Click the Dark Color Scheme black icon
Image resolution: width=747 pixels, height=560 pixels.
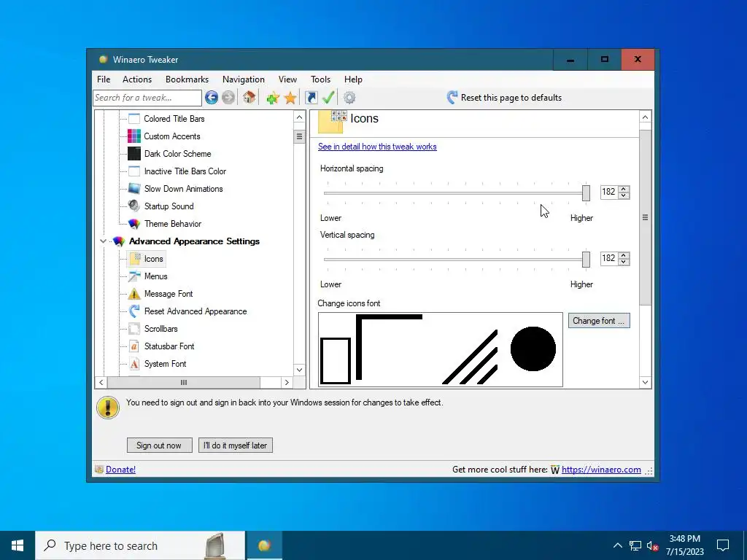pyautogui.click(x=134, y=154)
